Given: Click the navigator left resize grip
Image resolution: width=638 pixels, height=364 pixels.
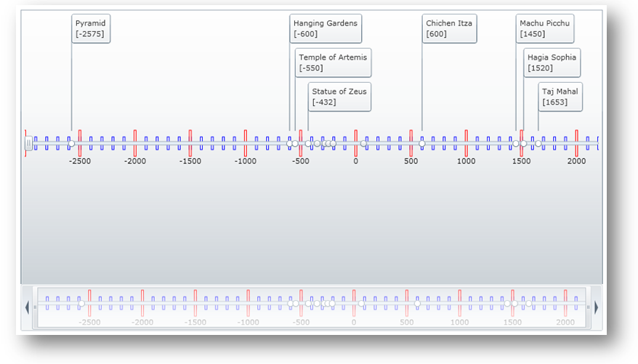Looking at the screenshot, I should click(34, 307).
